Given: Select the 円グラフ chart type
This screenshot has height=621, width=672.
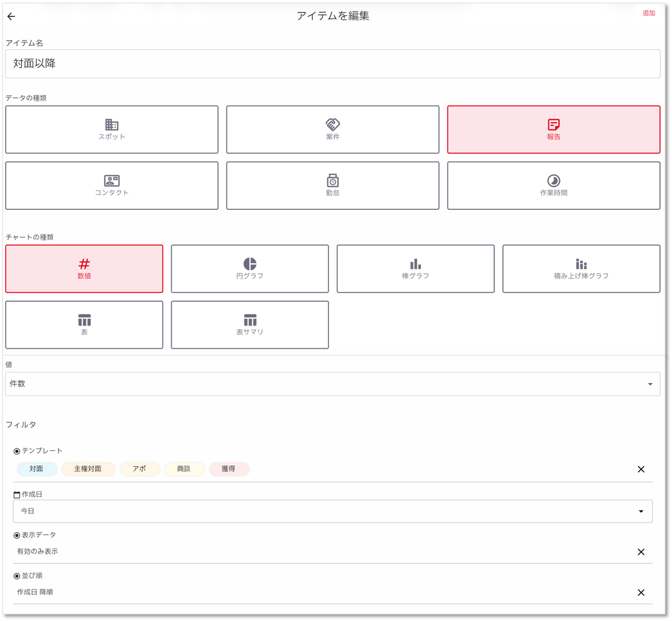Looking at the screenshot, I should (249, 269).
